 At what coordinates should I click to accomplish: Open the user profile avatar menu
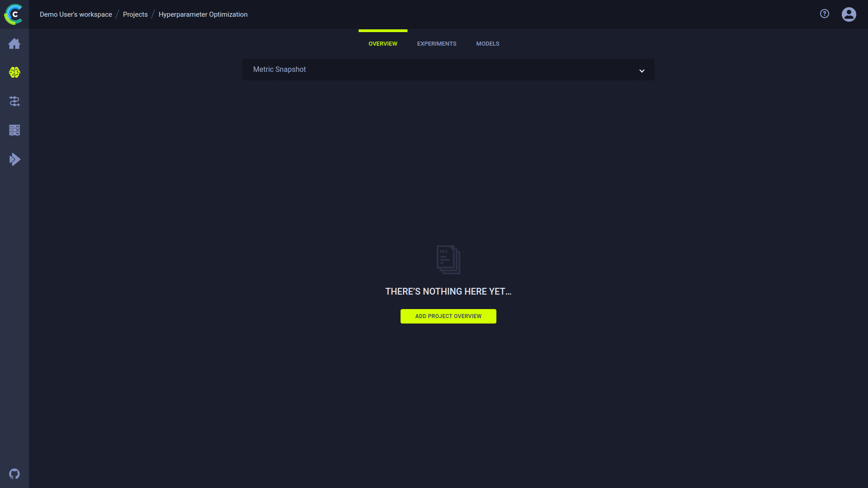tap(849, 14)
